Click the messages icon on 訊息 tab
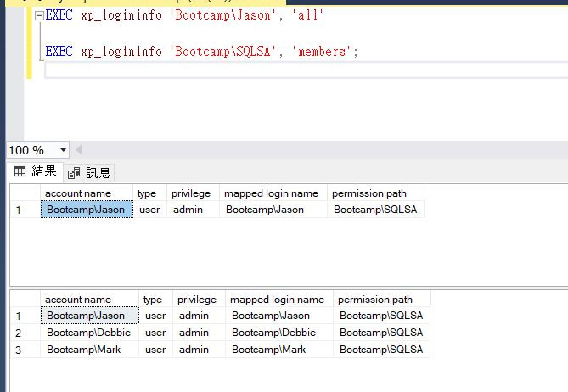This screenshot has width=568, height=392. (x=74, y=173)
